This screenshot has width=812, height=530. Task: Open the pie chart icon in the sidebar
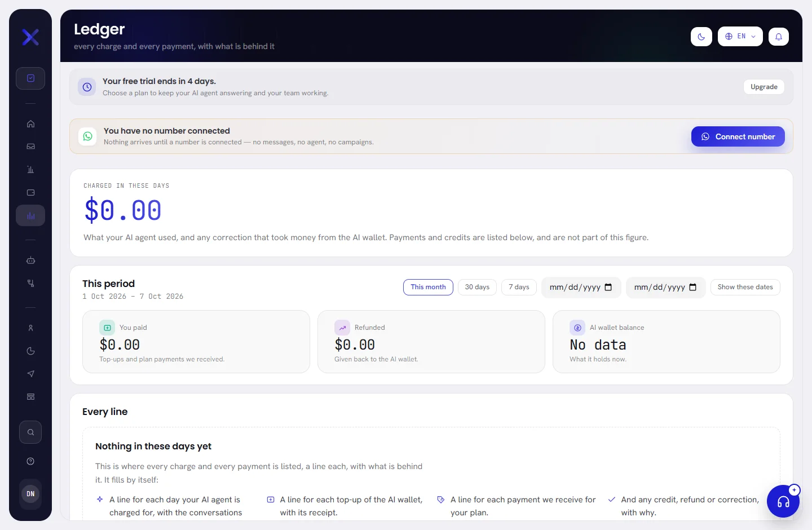pyautogui.click(x=30, y=351)
